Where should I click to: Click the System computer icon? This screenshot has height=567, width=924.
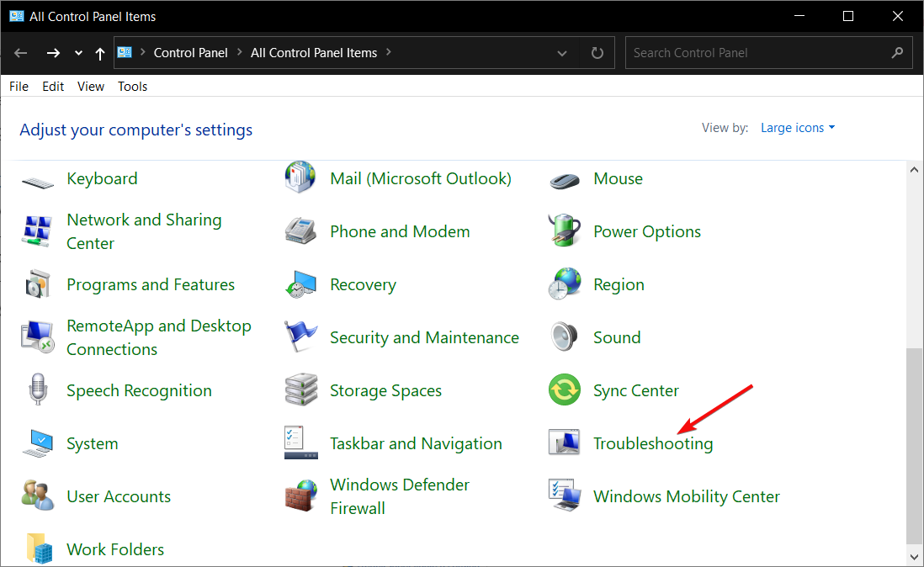[x=39, y=443]
